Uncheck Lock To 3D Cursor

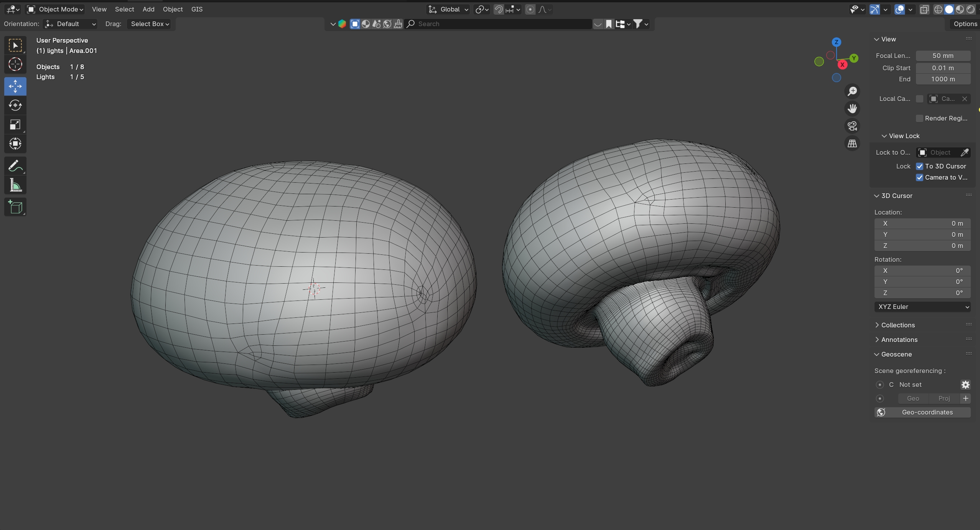coord(919,166)
